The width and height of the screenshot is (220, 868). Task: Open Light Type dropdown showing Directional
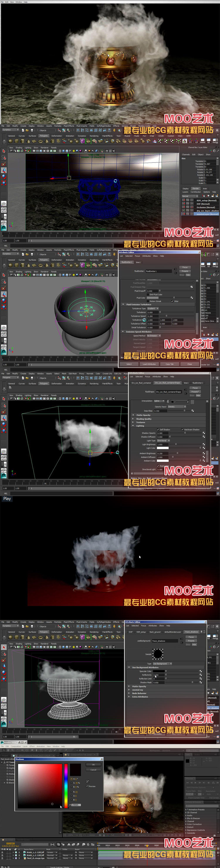coord(163,440)
